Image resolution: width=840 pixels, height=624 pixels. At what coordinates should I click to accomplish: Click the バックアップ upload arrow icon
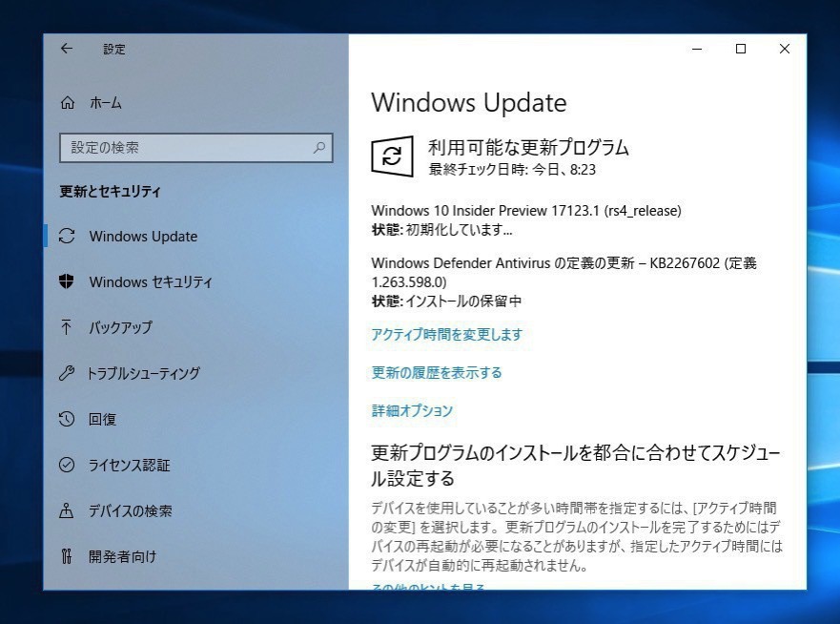tap(67, 327)
